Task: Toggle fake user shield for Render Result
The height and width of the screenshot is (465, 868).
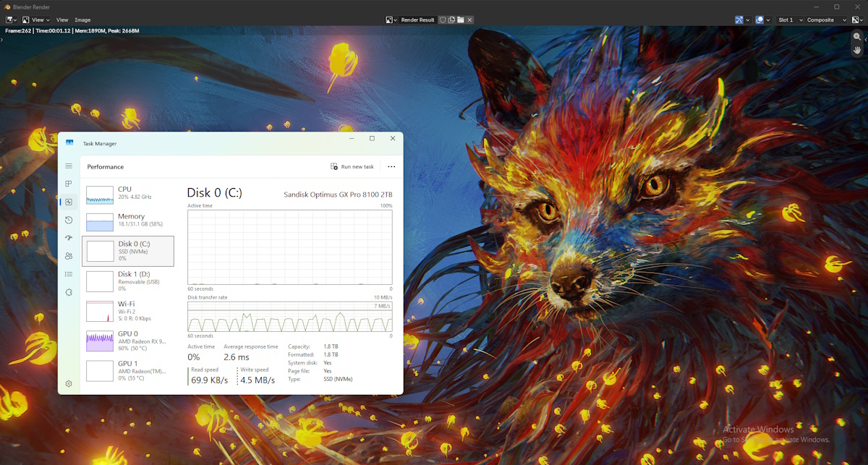Action: coord(443,20)
